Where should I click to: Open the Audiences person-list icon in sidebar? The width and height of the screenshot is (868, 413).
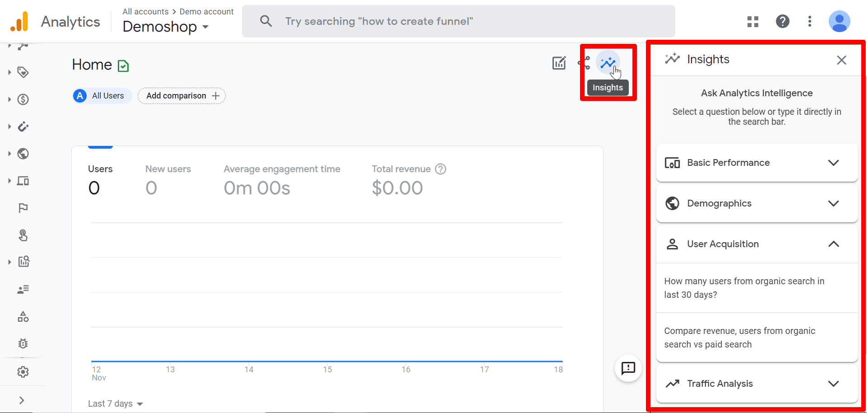pyautogui.click(x=23, y=289)
